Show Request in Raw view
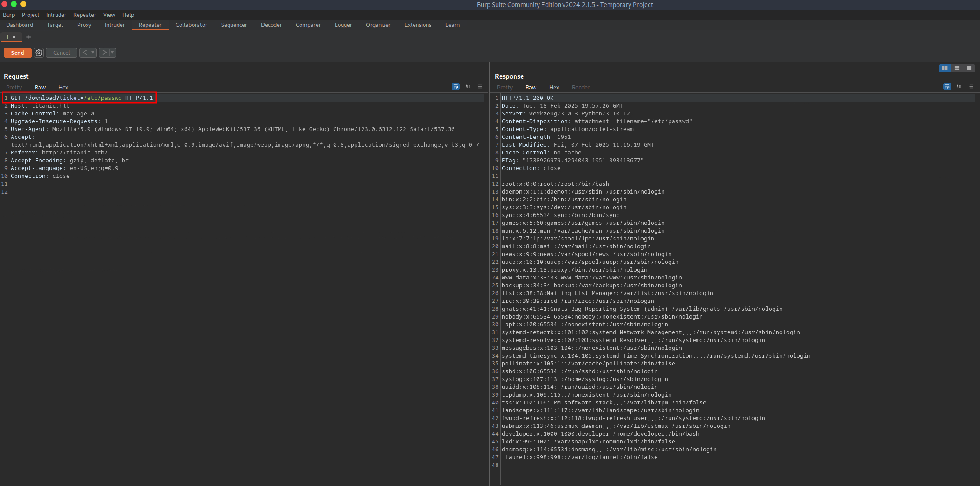Image resolution: width=980 pixels, height=486 pixels. pos(40,87)
